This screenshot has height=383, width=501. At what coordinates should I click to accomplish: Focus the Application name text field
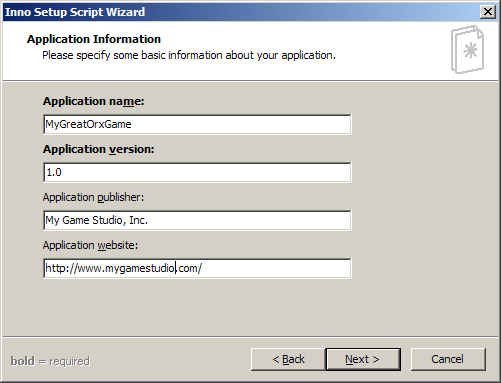coord(197,124)
